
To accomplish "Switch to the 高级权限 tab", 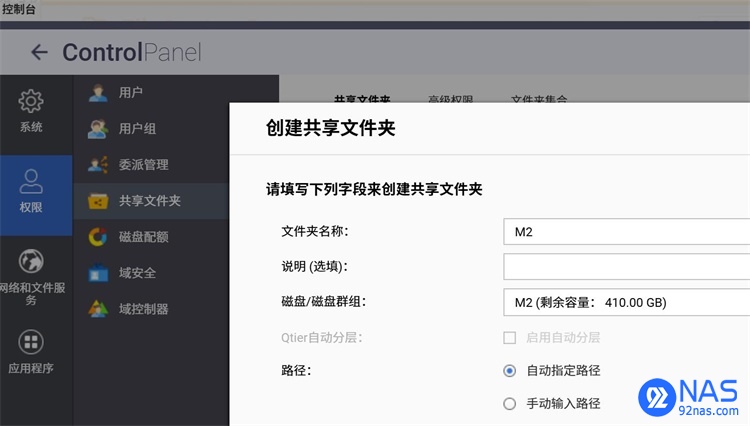I will pyautogui.click(x=451, y=98).
